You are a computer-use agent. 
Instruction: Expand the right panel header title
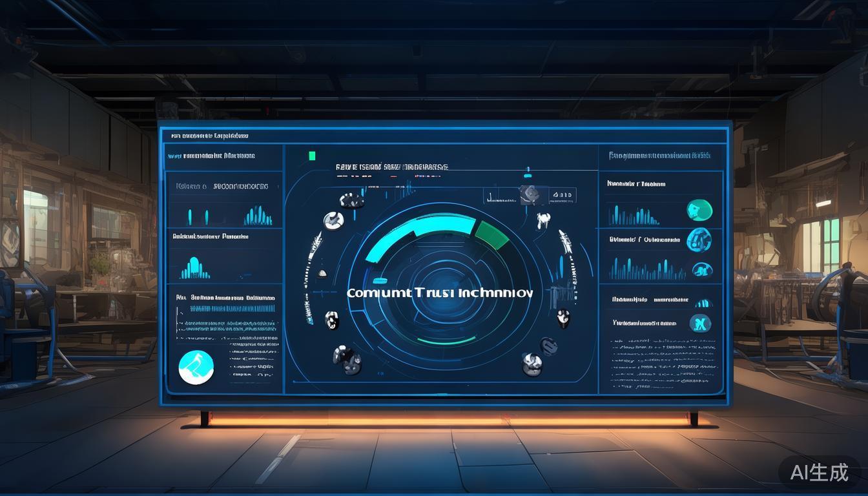(659, 156)
